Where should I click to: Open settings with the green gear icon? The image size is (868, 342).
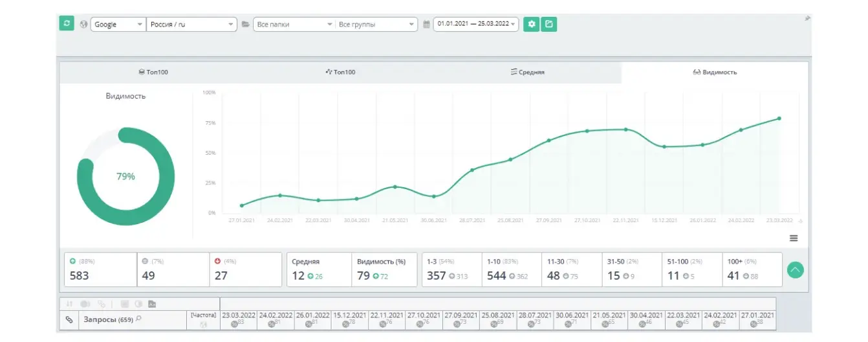tap(531, 24)
